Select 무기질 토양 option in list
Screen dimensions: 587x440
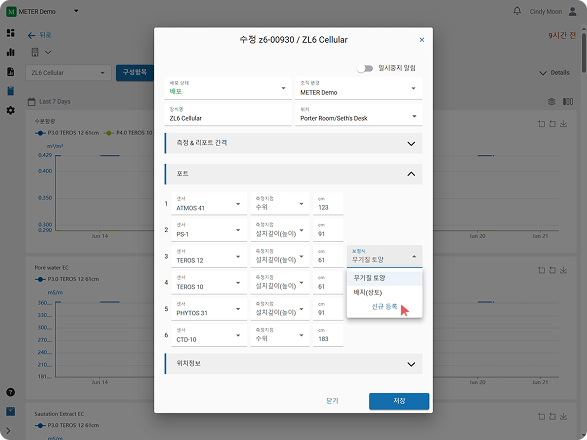[x=384, y=278]
